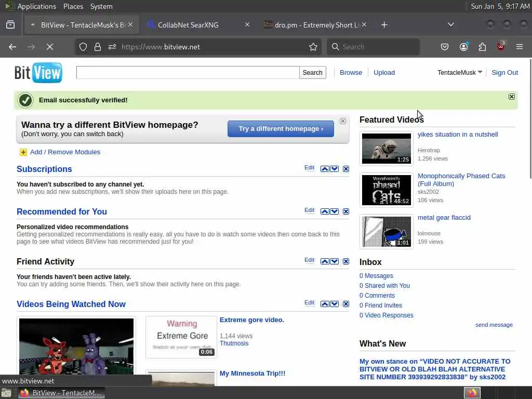The image size is (532, 399).
Task: Open the Applications menu
Action: point(37,6)
